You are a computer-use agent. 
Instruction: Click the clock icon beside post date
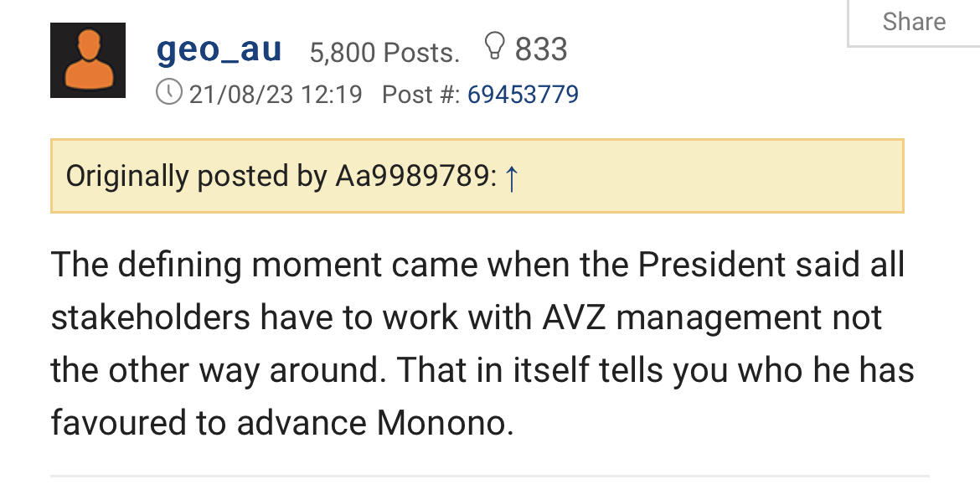click(x=169, y=92)
